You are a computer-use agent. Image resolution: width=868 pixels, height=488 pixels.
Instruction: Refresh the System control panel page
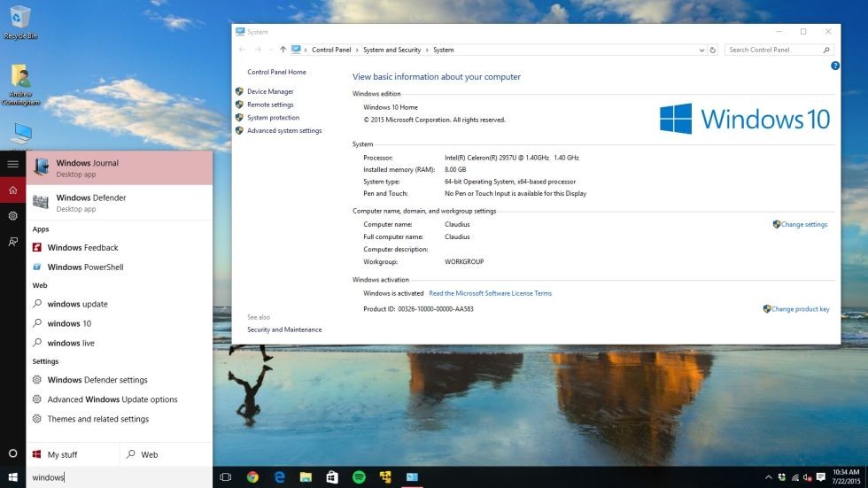pyautogui.click(x=713, y=50)
